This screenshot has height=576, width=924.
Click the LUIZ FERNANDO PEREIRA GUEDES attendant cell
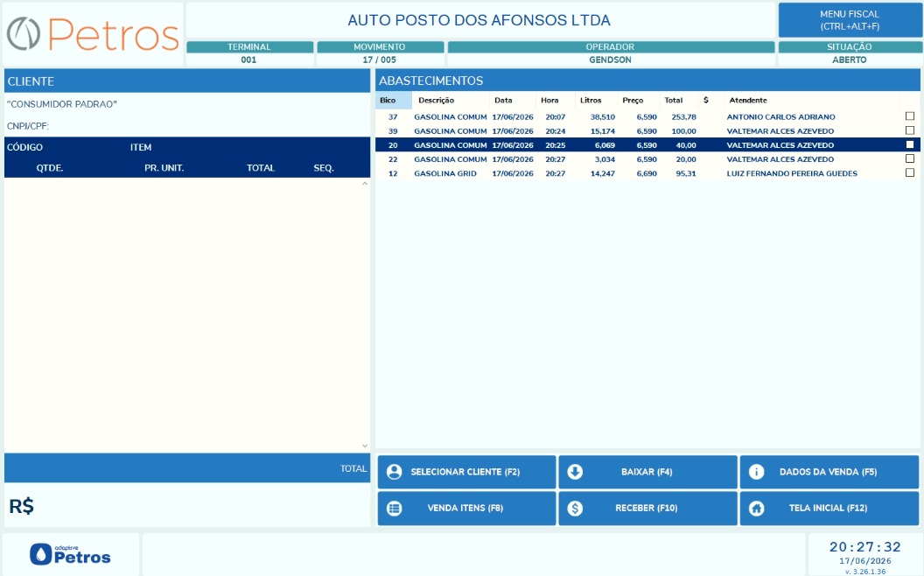tap(791, 173)
